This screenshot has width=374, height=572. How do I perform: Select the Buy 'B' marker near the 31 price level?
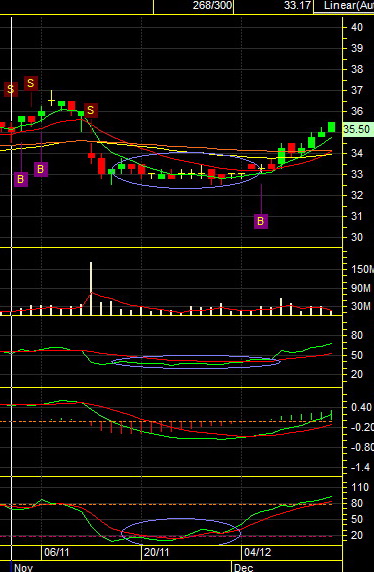click(261, 221)
